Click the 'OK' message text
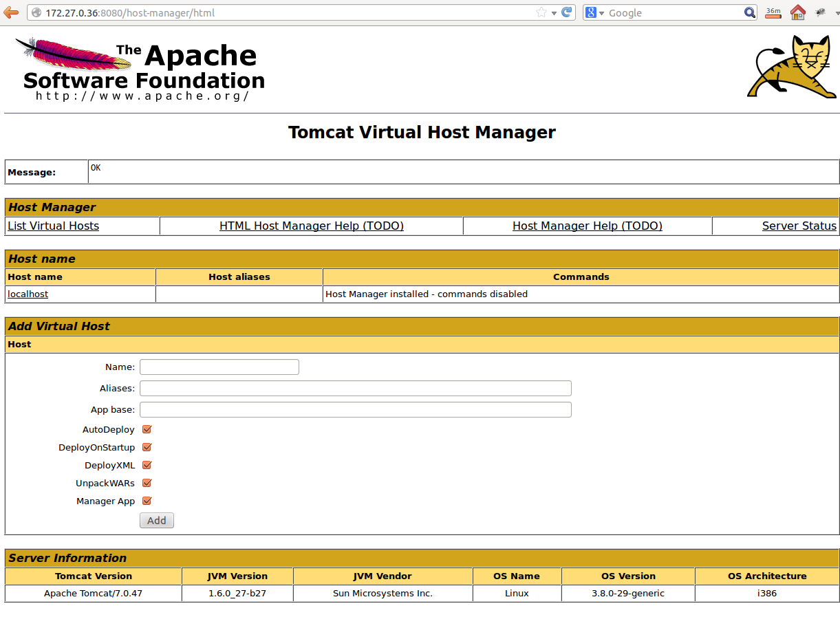The image size is (840, 617). pos(96,167)
